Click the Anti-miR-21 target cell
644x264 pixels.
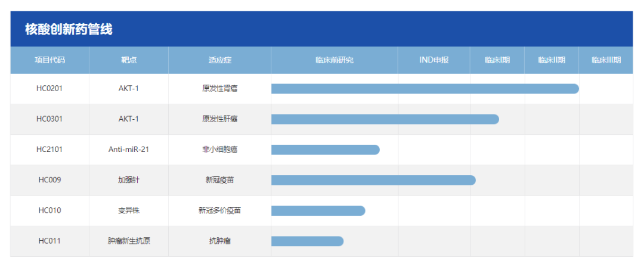point(129,150)
